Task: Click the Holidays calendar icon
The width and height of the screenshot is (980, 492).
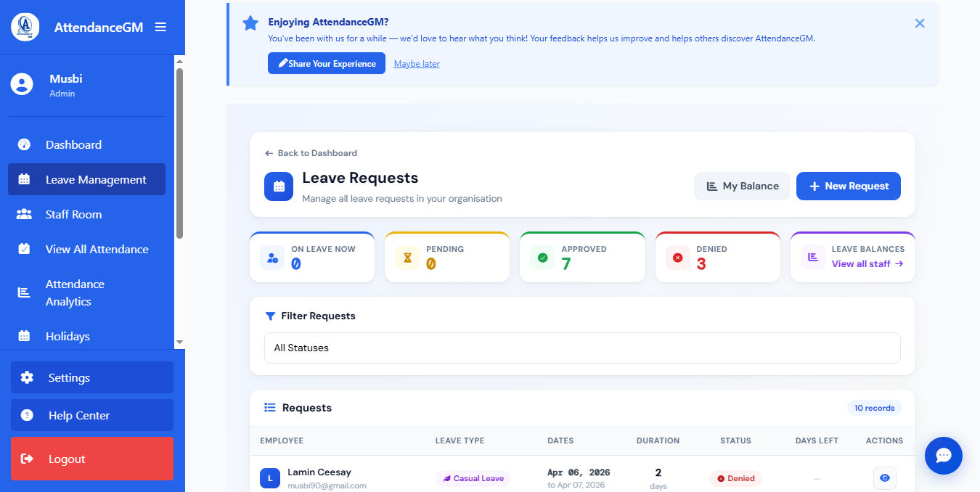Action: click(24, 336)
